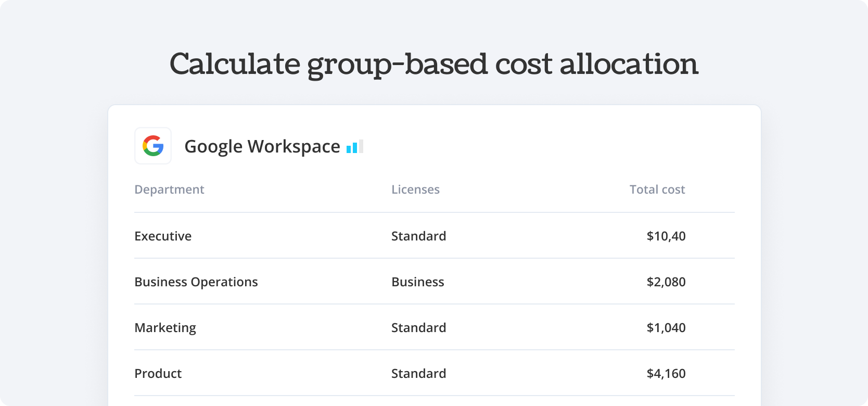Select the Business Operations department label

(x=196, y=282)
